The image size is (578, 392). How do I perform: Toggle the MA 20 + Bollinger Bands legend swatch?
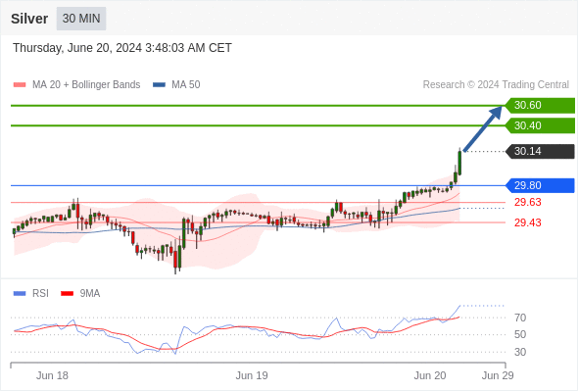(20, 85)
